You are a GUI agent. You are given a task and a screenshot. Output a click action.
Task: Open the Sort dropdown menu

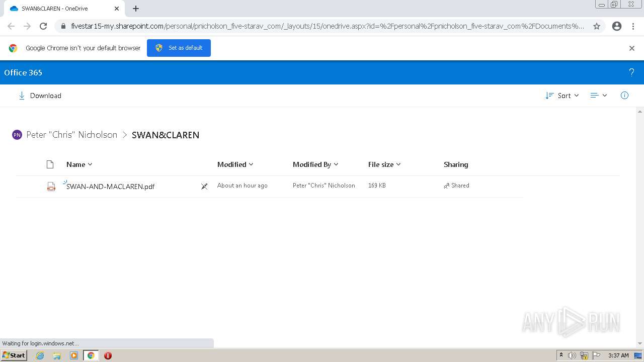(x=562, y=96)
